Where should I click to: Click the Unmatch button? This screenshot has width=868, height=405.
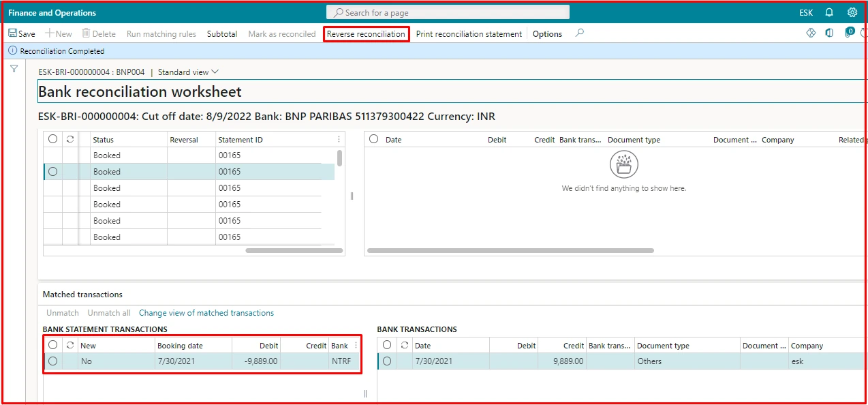[63, 313]
